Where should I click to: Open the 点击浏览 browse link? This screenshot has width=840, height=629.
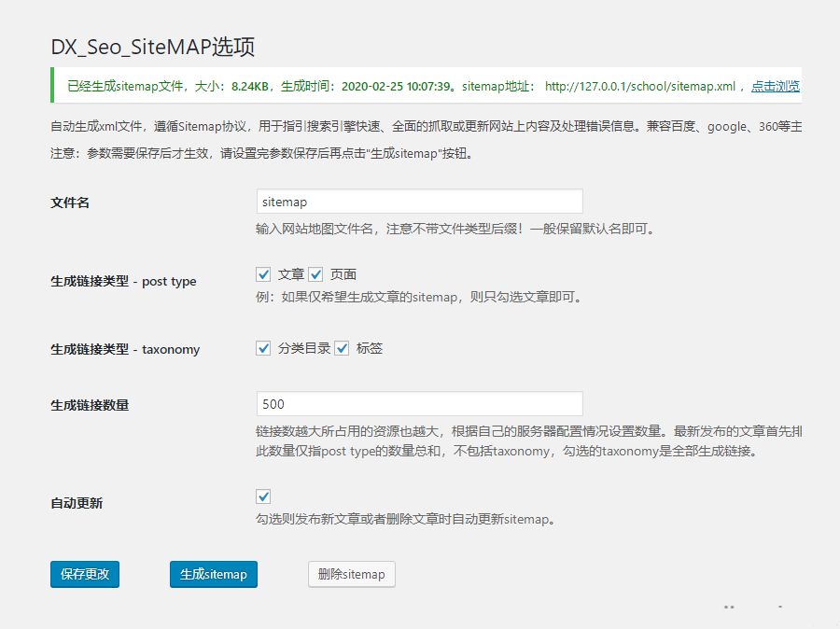coord(776,86)
